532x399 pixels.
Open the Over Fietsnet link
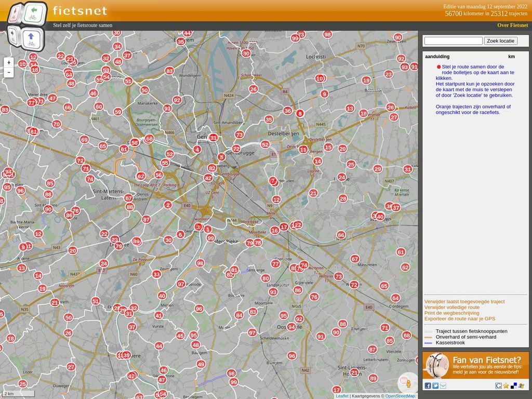tap(513, 25)
